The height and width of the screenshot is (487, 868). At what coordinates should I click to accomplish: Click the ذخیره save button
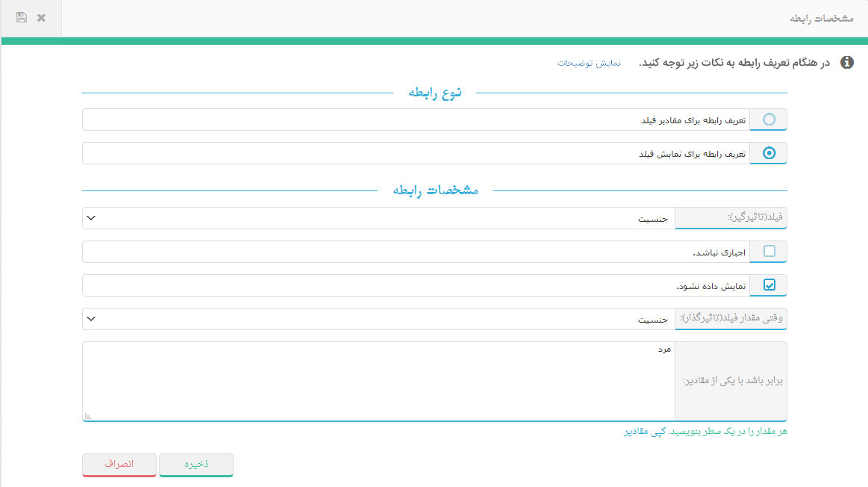pos(196,465)
